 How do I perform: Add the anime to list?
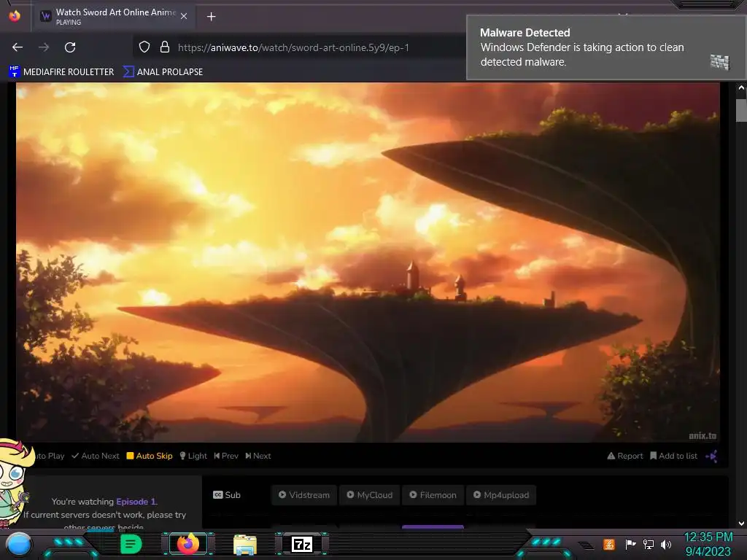click(x=673, y=456)
